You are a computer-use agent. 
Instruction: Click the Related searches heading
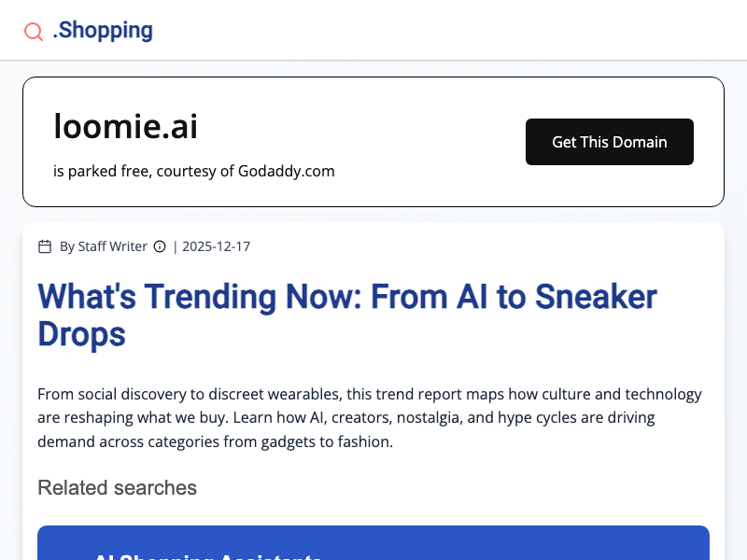[x=117, y=487]
